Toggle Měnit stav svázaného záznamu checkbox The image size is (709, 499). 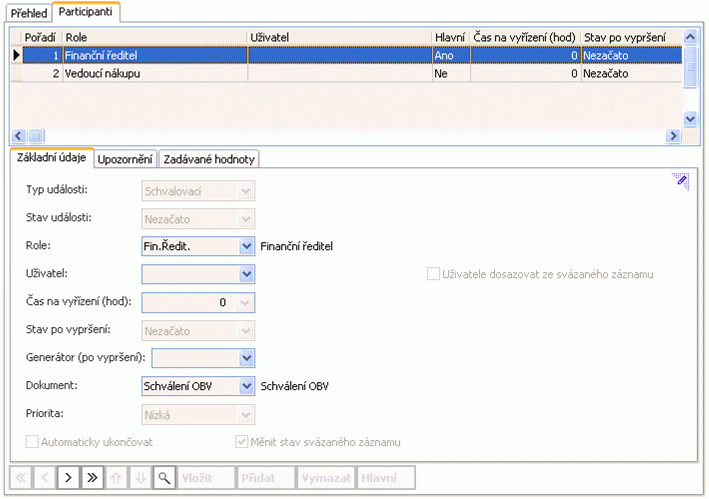241,442
